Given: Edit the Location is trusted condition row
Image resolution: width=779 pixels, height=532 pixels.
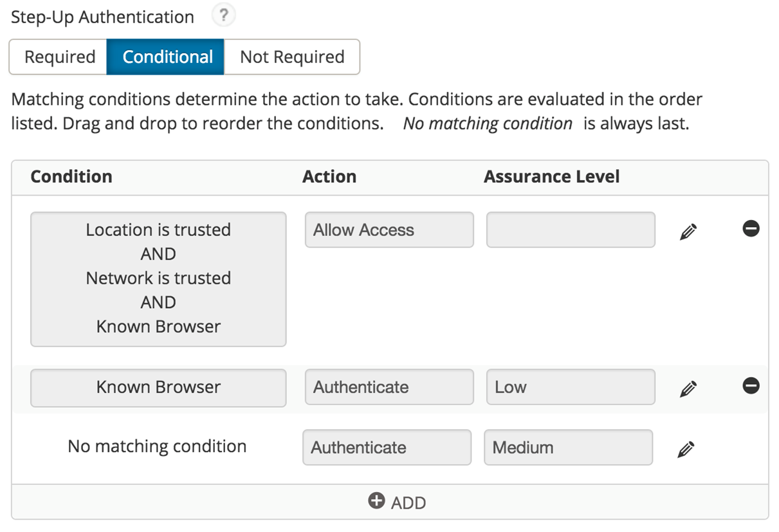Looking at the screenshot, I should (x=688, y=232).
